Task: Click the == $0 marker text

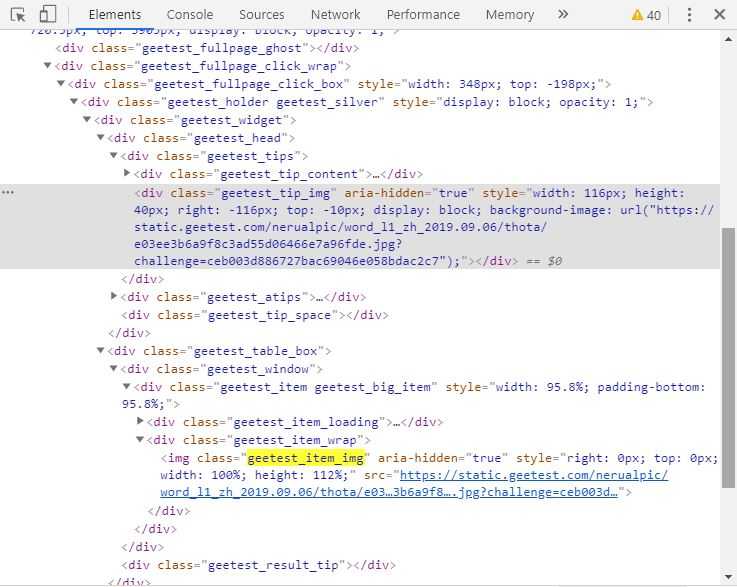Action: point(544,261)
